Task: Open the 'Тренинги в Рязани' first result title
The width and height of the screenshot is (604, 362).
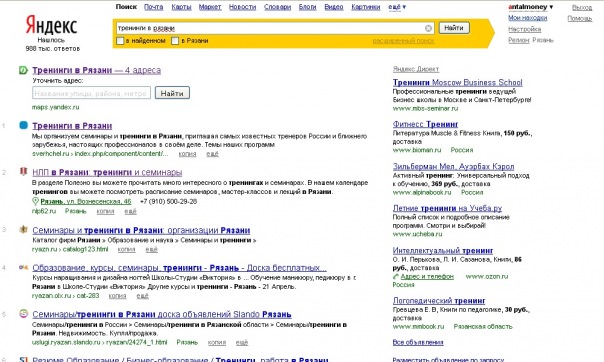Action: (72, 126)
